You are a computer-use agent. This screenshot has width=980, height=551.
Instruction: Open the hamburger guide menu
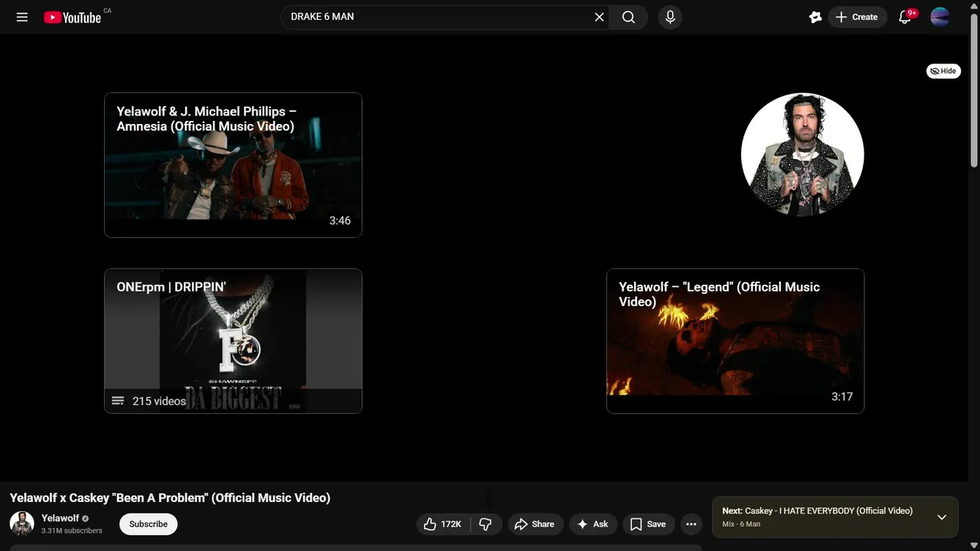click(22, 17)
